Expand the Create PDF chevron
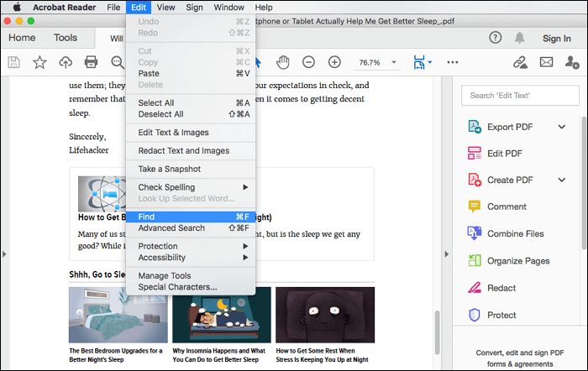 click(562, 180)
